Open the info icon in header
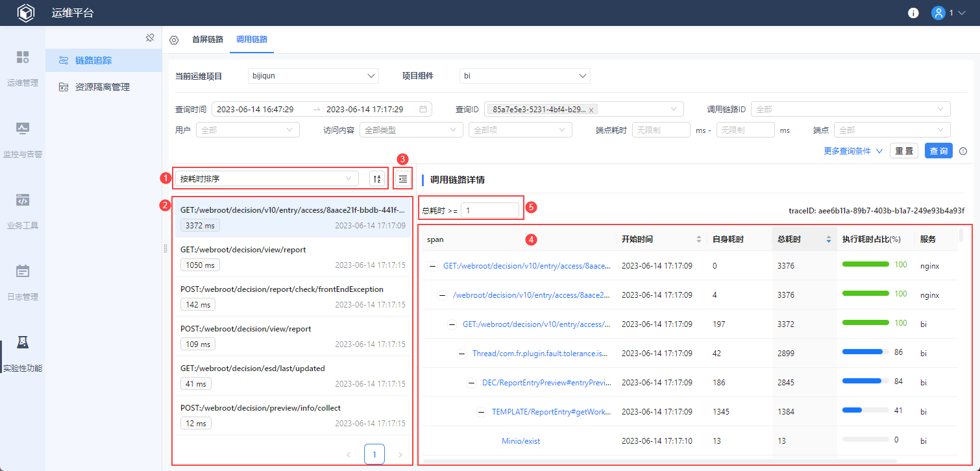Screen dimensions: 980x471 click(x=913, y=13)
